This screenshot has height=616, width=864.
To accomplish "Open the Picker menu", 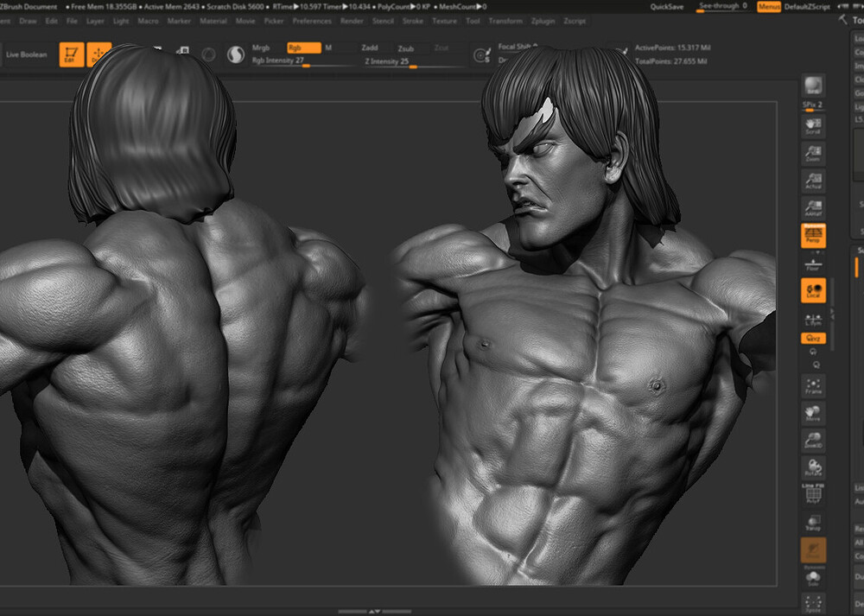I will coord(274,21).
